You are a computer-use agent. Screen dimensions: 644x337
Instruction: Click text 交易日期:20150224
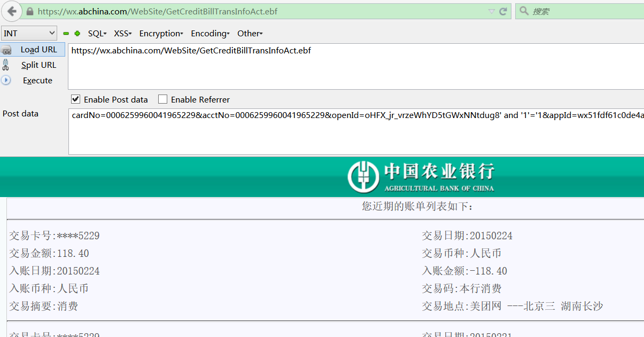coord(467,236)
